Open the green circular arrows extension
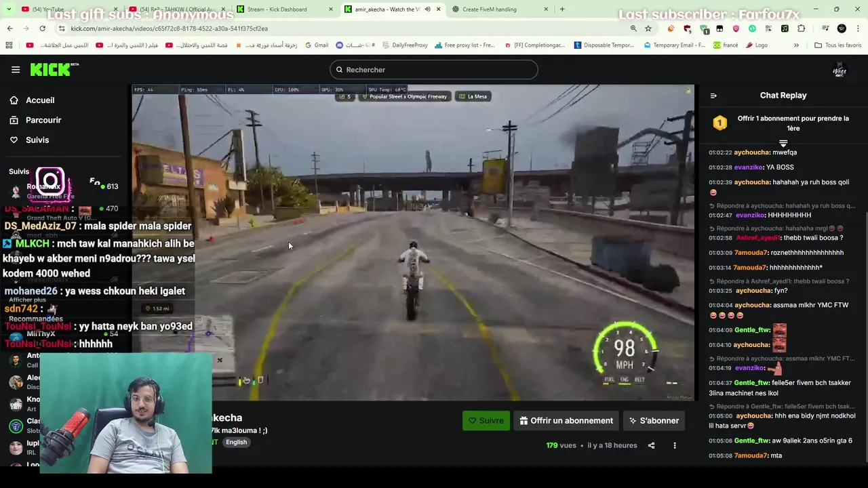This screenshot has width=868, height=488. [752, 28]
